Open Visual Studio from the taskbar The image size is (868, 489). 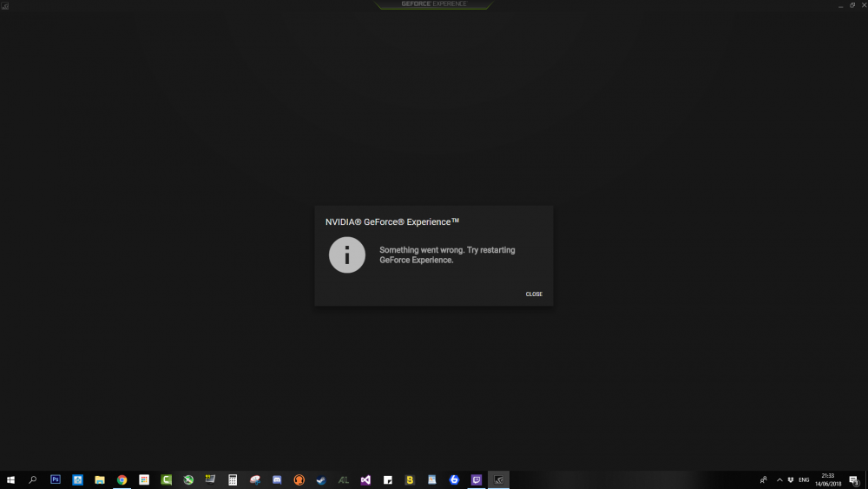tap(365, 479)
